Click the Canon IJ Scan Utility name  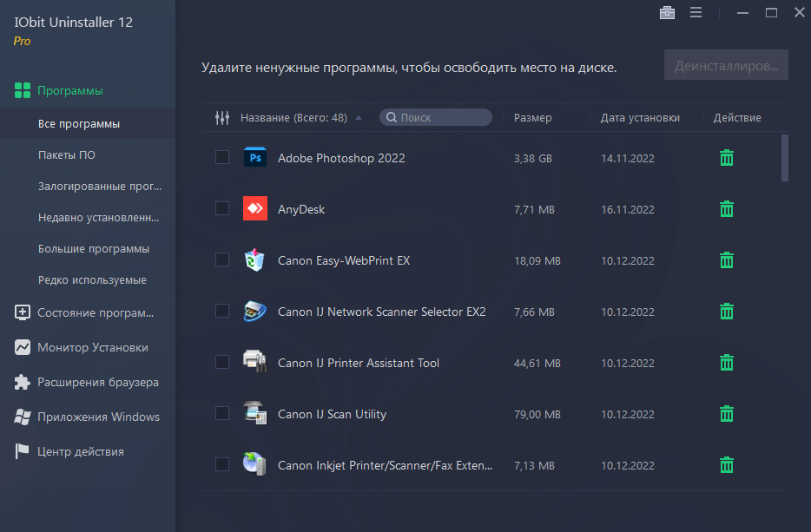pyautogui.click(x=332, y=414)
